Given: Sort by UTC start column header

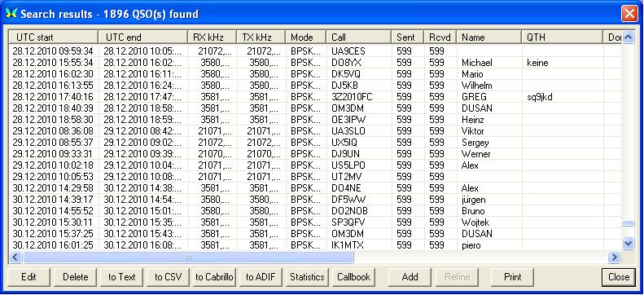Looking at the screenshot, I should click(x=54, y=37).
